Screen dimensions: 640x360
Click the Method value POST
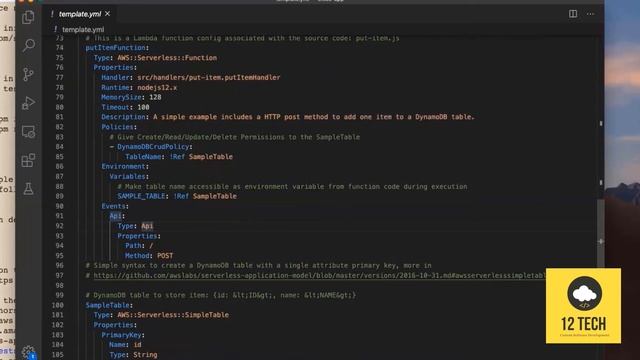pos(165,256)
